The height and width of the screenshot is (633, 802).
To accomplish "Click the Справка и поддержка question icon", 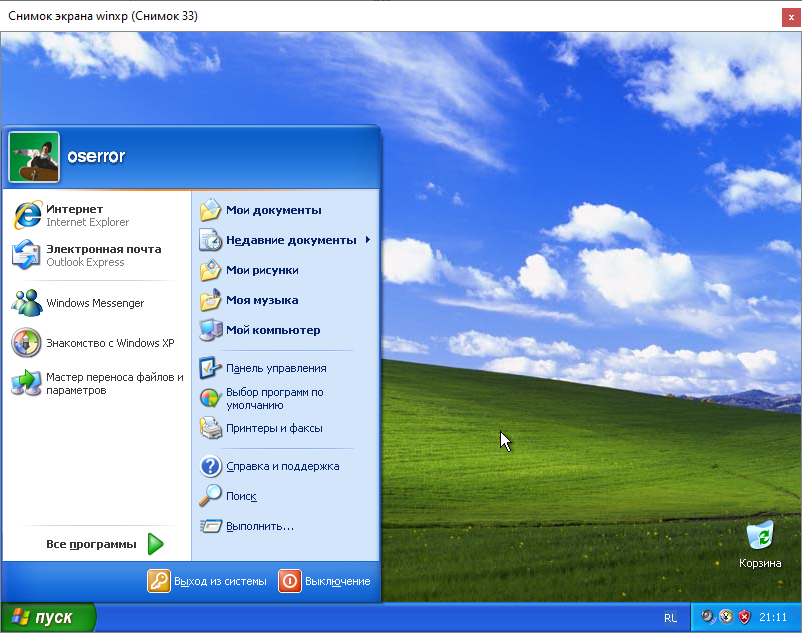I will [210, 466].
